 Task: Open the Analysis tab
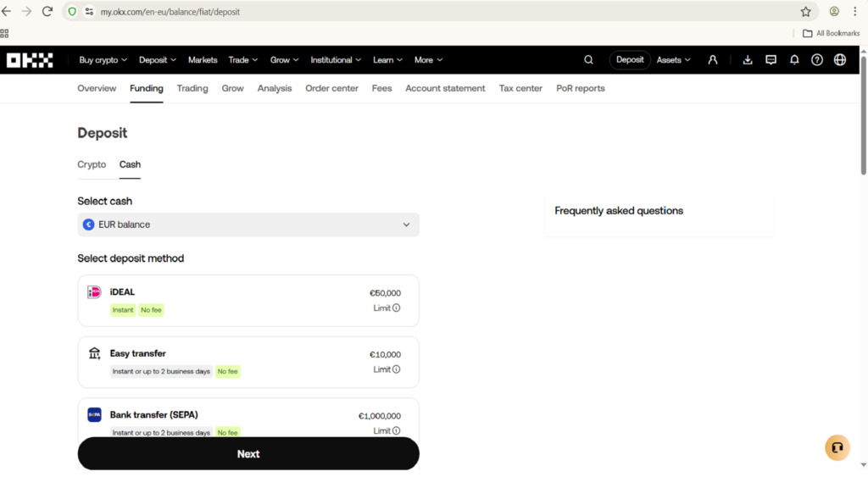pos(274,88)
